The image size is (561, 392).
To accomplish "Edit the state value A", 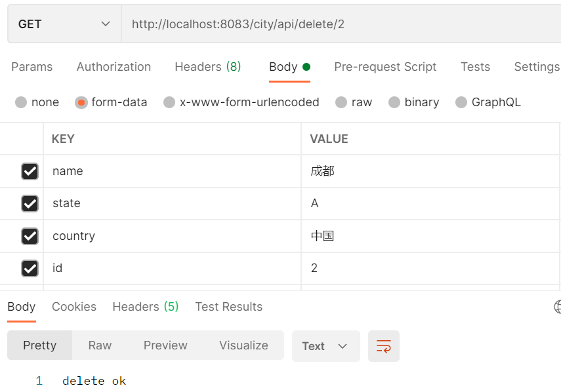I will [430, 203].
